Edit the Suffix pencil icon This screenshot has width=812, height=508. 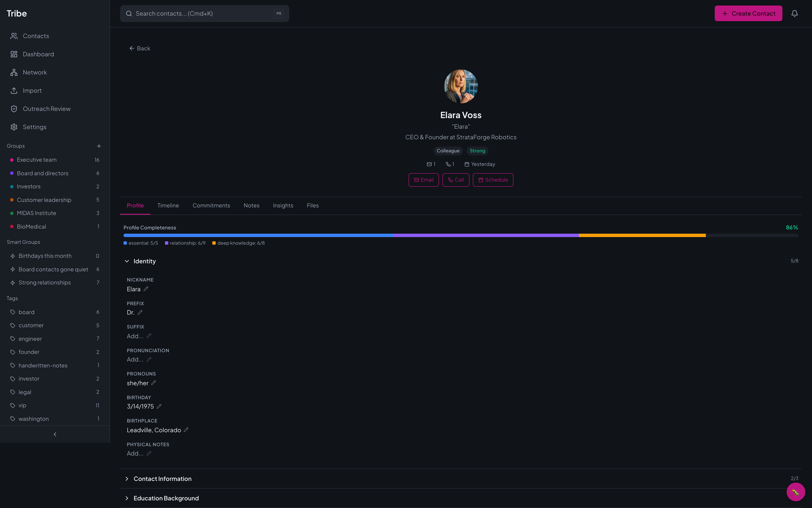click(149, 336)
